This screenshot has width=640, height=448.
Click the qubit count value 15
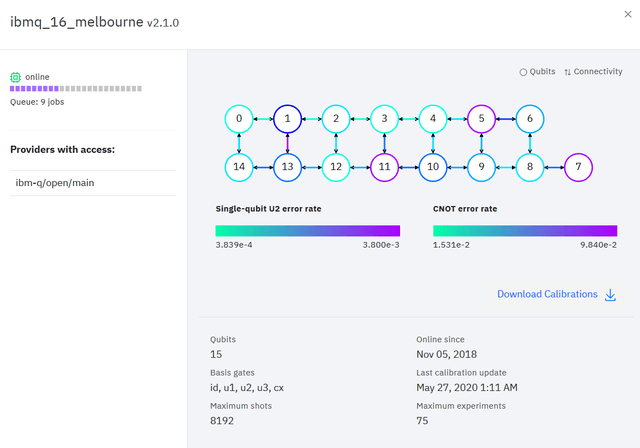(216, 354)
